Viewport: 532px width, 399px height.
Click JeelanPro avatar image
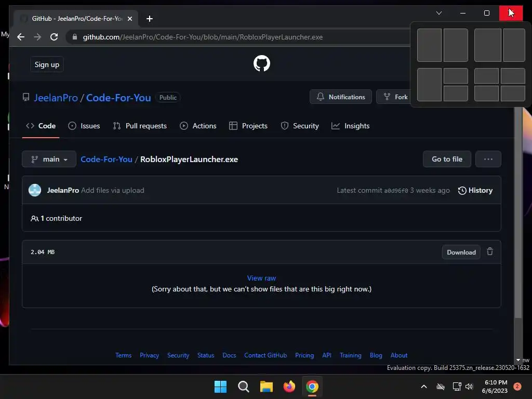pyautogui.click(x=35, y=190)
